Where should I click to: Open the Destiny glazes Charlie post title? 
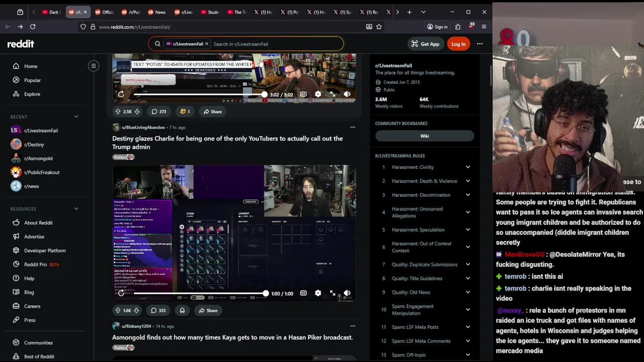coord(227,143)
